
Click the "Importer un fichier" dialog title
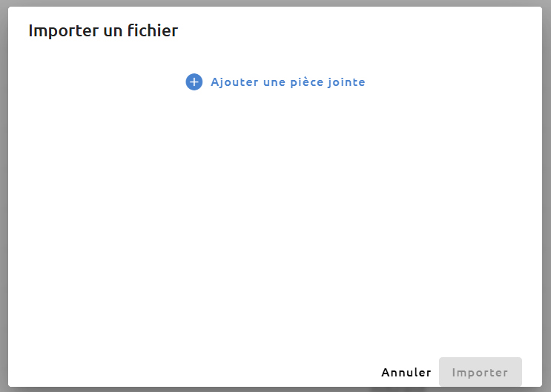103,30
